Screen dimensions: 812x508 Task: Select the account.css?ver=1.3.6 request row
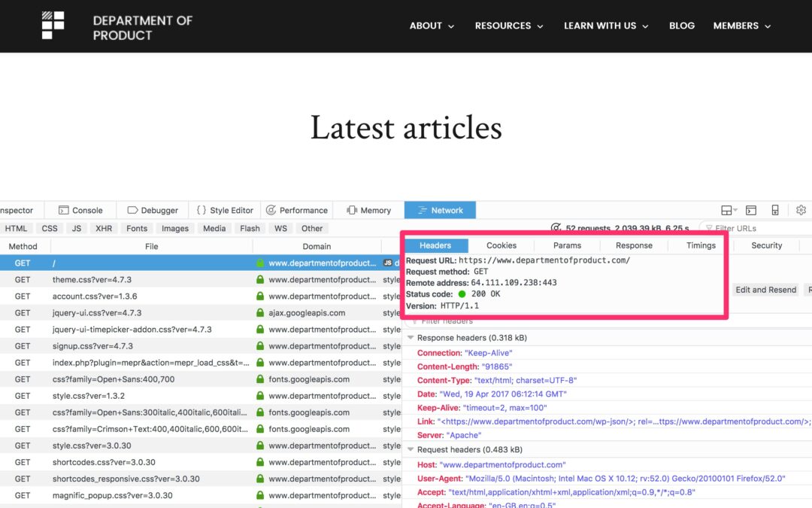click(201, 296)
